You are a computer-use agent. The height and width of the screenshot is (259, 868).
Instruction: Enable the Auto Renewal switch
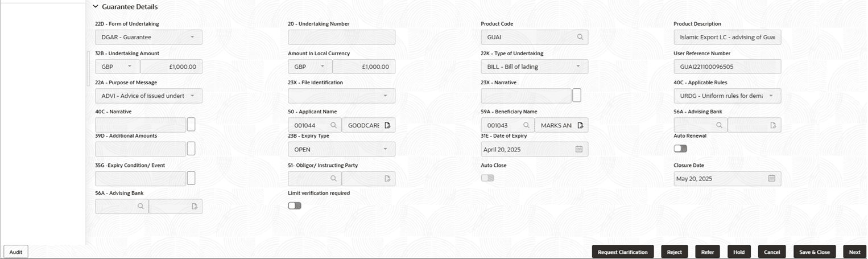point(680,149)
